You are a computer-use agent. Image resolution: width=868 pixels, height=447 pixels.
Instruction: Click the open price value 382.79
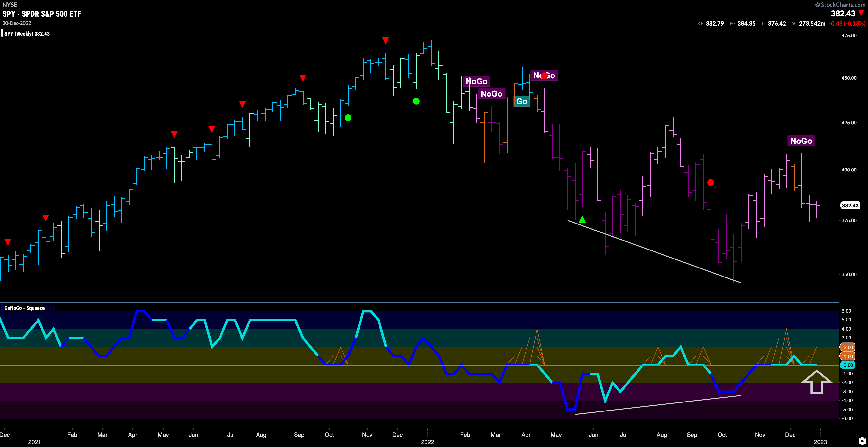point(715,24)
